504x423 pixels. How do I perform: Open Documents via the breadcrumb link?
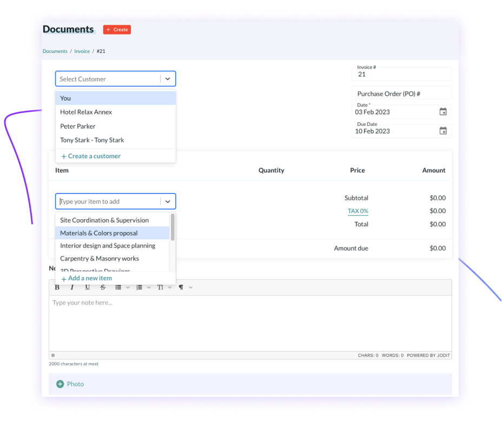pos(55,51)
